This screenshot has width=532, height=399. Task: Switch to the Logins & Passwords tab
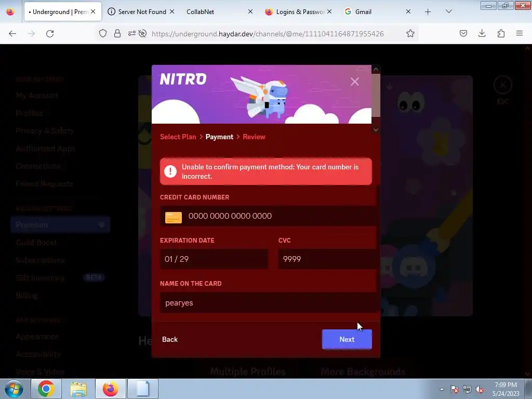point(300,12)
